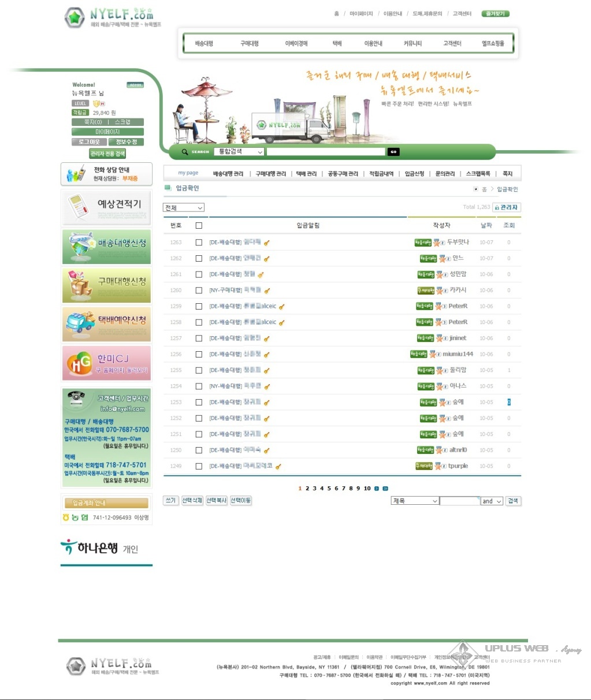Expand the 전체 category filter dropdown

coord(184,208)
